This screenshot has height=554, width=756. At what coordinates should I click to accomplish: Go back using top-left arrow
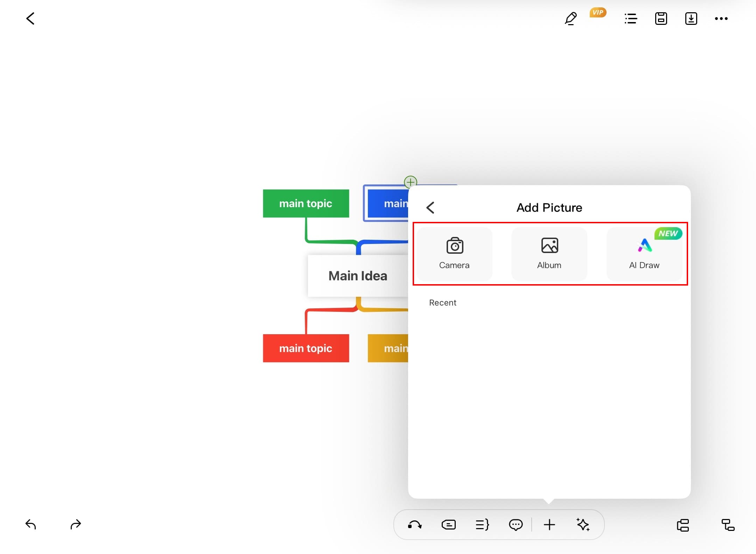(x=30, y=19)
